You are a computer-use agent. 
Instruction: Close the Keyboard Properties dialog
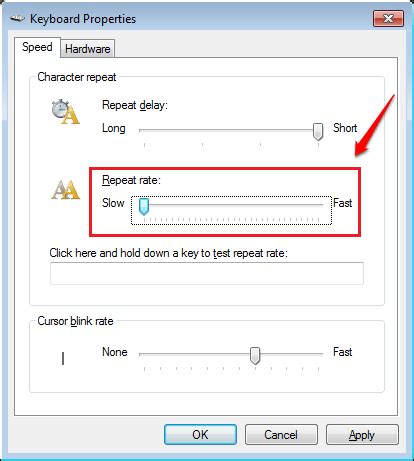tap(389, 18)
